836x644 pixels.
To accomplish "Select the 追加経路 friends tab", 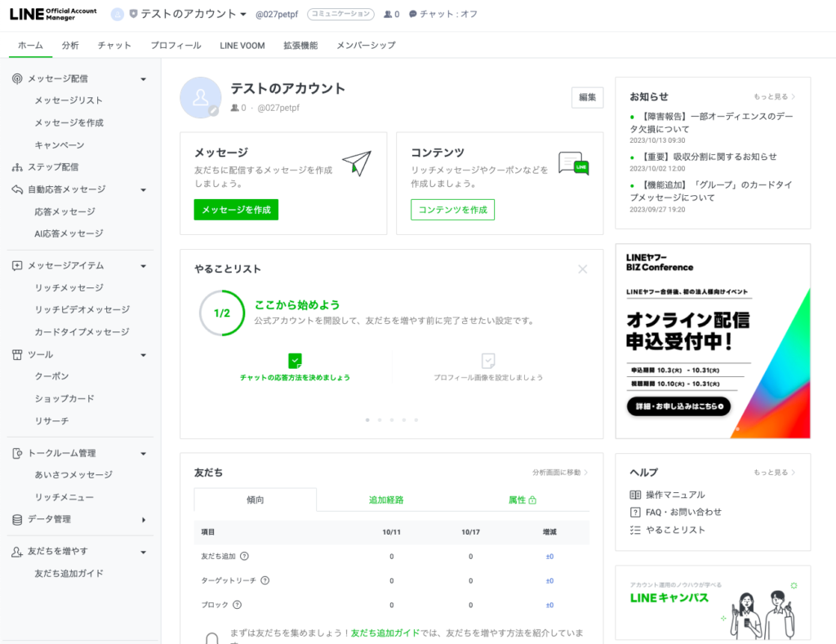I will click(x=386, y=500).
